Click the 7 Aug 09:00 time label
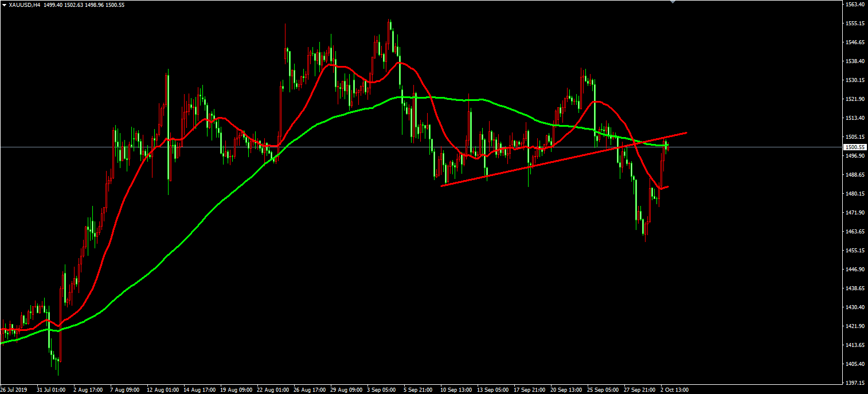 coord(126,390)
